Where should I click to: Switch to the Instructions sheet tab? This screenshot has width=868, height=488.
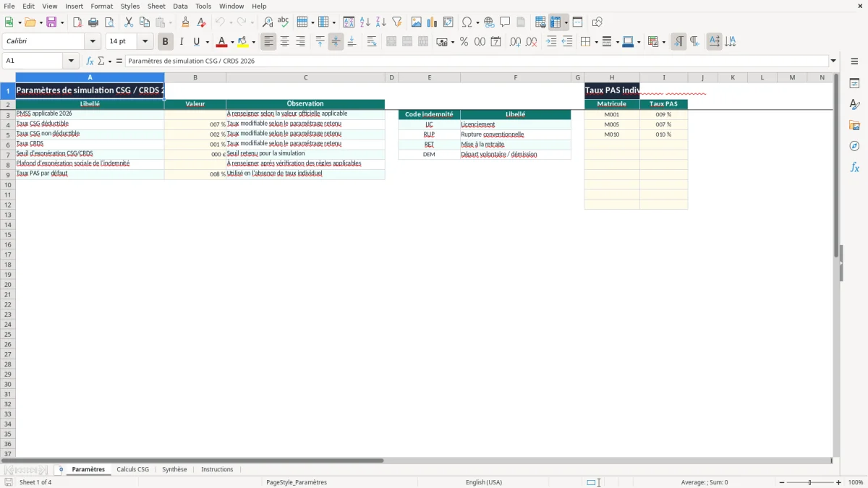[x=217, y=470]
